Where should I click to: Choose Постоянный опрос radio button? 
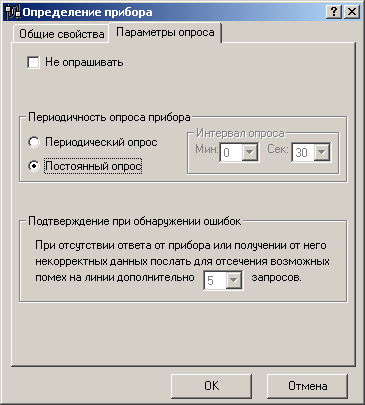34,166
